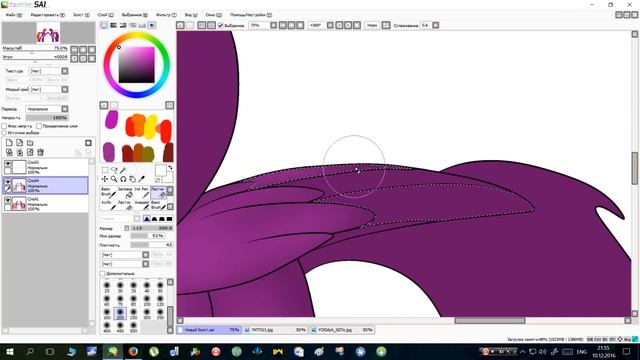Hide the Слой4 layer

[x=8, y=182]
